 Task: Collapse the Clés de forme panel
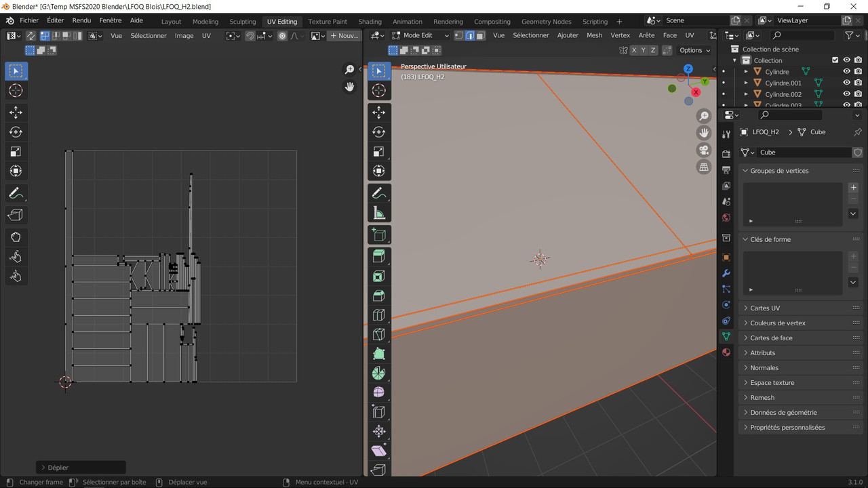tap(770, 239)
